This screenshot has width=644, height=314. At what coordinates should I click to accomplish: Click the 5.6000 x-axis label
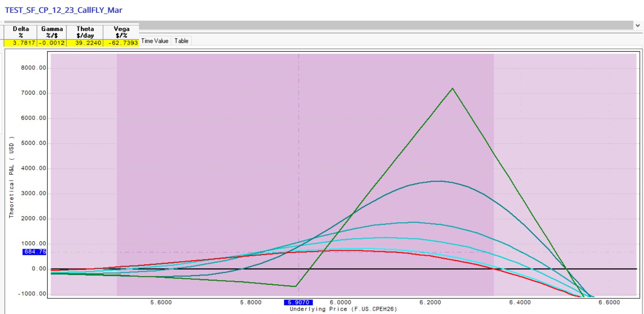[161, 302]
